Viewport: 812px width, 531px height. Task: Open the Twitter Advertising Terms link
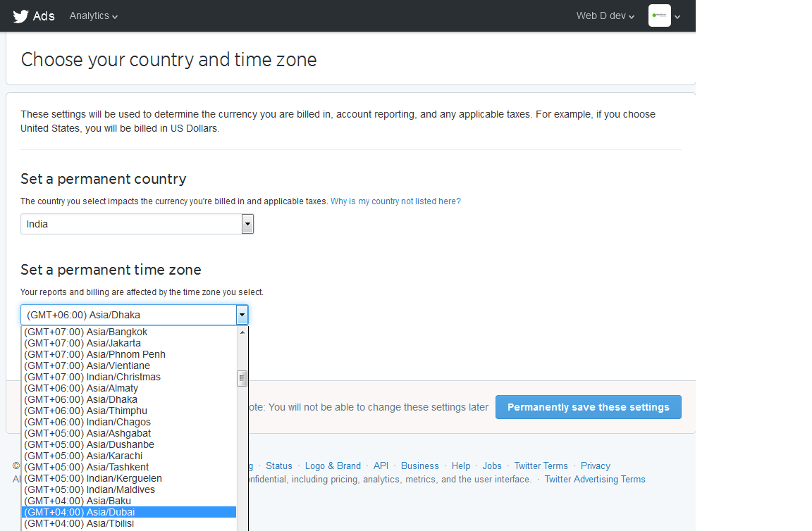coord(595,480)
